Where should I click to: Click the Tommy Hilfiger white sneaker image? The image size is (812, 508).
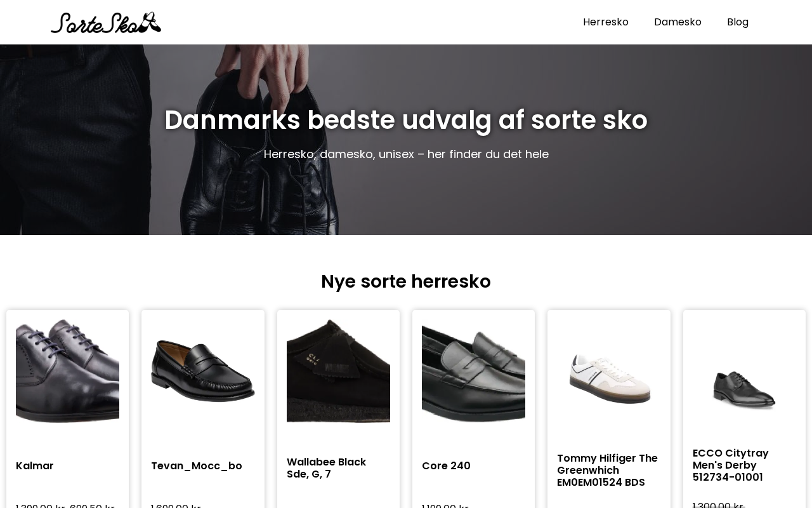point(609,378)
